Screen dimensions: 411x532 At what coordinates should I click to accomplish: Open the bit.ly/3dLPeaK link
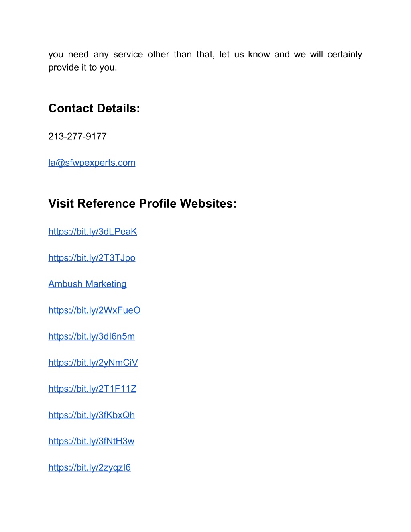pos(93,232)
